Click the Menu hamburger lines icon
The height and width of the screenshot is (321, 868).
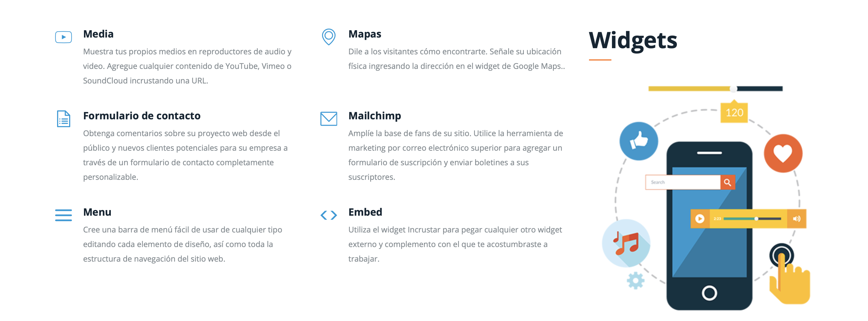[63, 215]
